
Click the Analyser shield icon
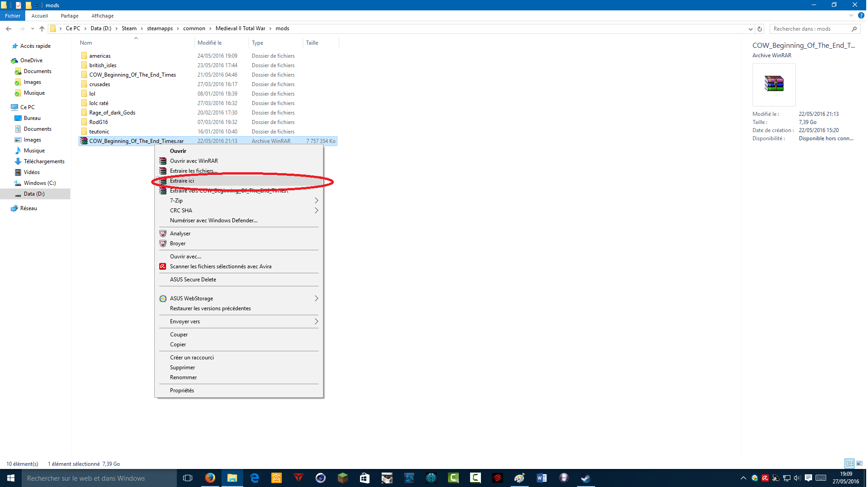pyautogui.click(x=163, y=234)
